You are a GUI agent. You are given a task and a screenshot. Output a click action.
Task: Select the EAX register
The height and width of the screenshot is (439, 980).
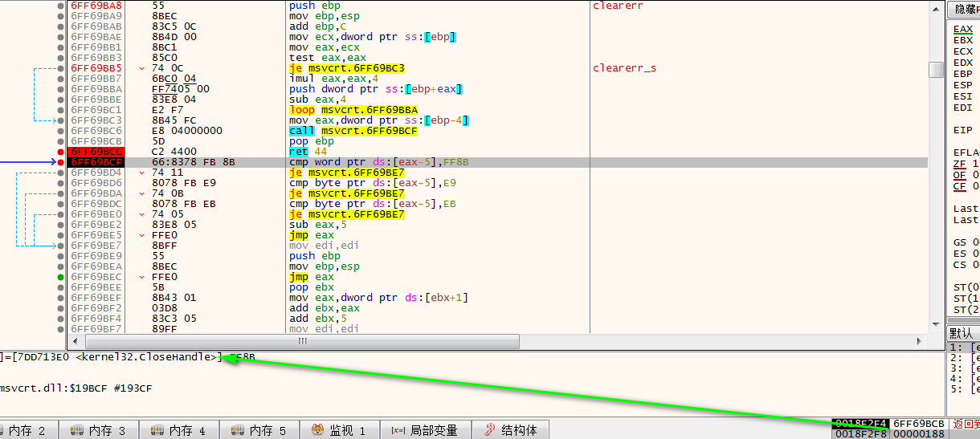click(x=962, y=29)
